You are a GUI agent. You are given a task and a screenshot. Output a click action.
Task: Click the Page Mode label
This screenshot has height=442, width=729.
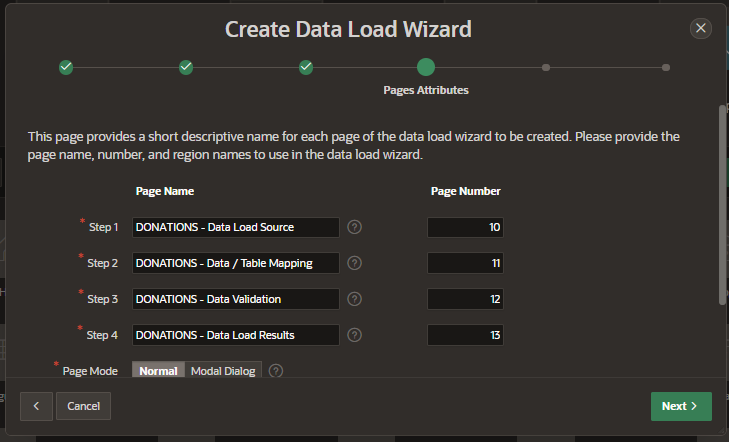click(x=90, y=371)
